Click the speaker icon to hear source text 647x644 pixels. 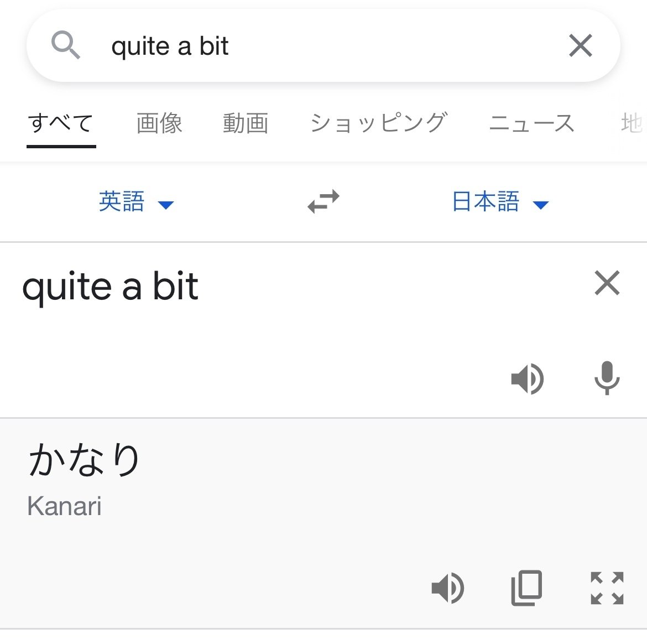point(528,379)
